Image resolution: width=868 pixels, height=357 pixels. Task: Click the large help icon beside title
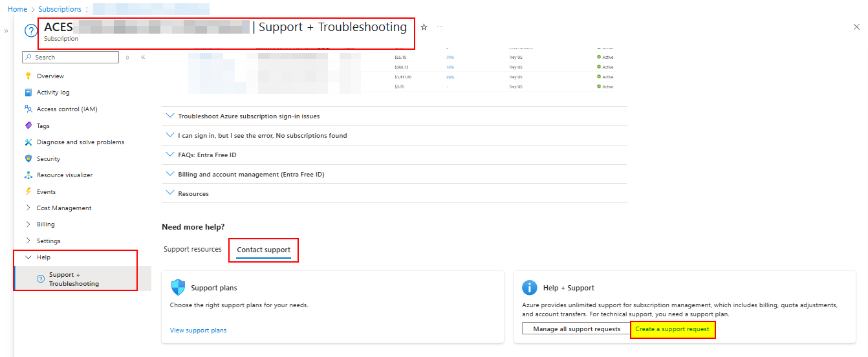pyautogui.click(x=31, y=31)
